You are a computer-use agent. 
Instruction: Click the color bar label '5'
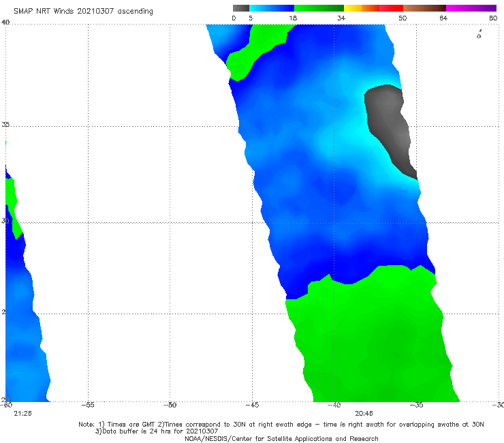pos(251,18)
